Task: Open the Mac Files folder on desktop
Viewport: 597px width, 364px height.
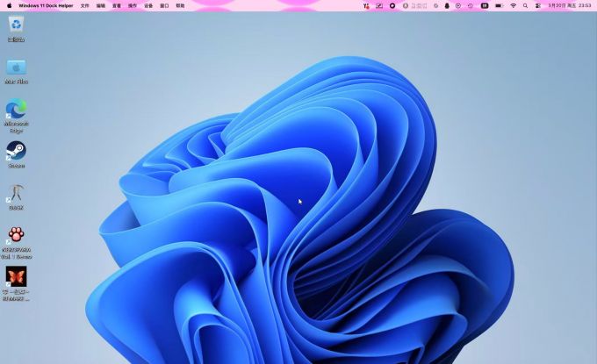Action: [16, 72]
